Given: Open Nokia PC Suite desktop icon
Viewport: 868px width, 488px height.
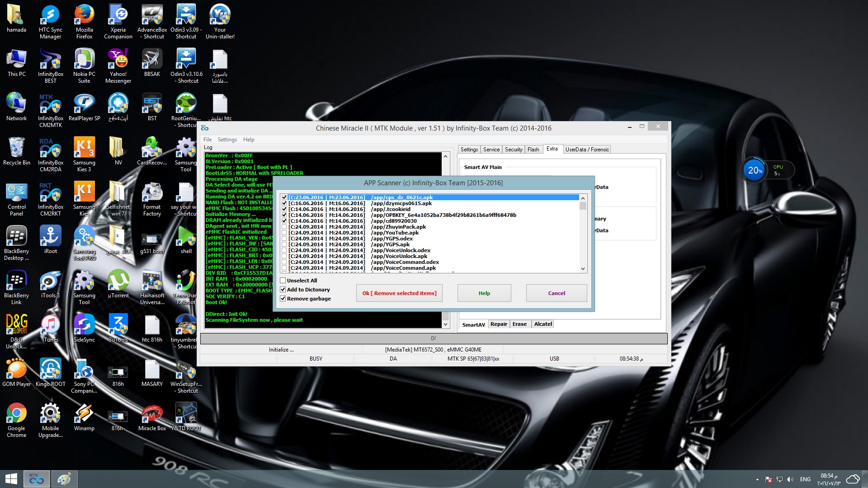Looking at the screenshot, I should coord(84,66).
